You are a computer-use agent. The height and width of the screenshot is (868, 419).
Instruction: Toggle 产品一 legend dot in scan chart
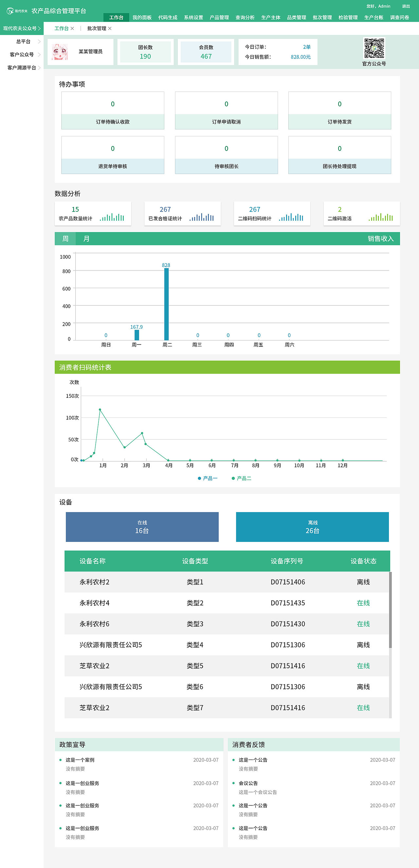click(199, 478)
